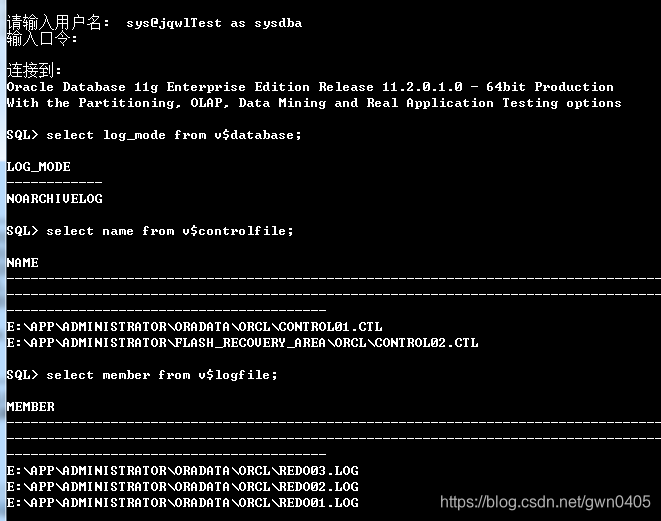Click the MEMBER column header
Viewport: 661px width, 521px height.
[x=31, y=407]
